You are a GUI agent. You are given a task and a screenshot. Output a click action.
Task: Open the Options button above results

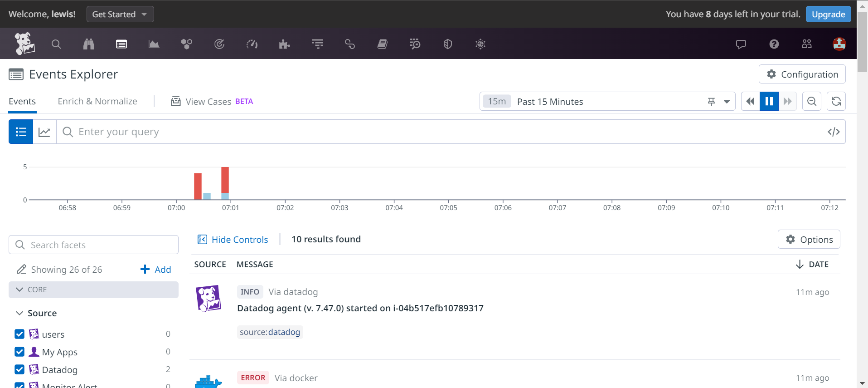(x=809, y=239)
